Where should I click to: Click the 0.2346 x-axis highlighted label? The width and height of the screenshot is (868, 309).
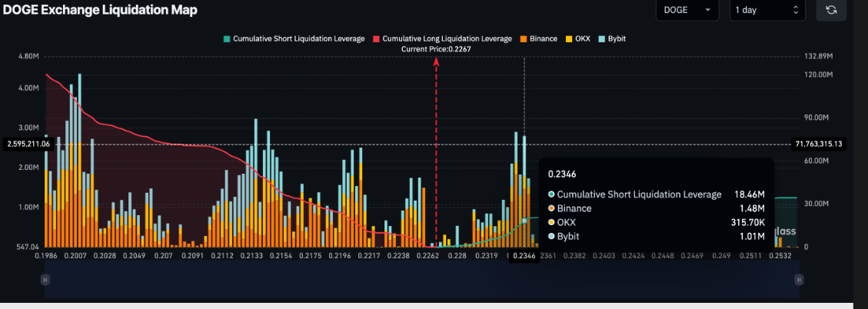[524, 256]
